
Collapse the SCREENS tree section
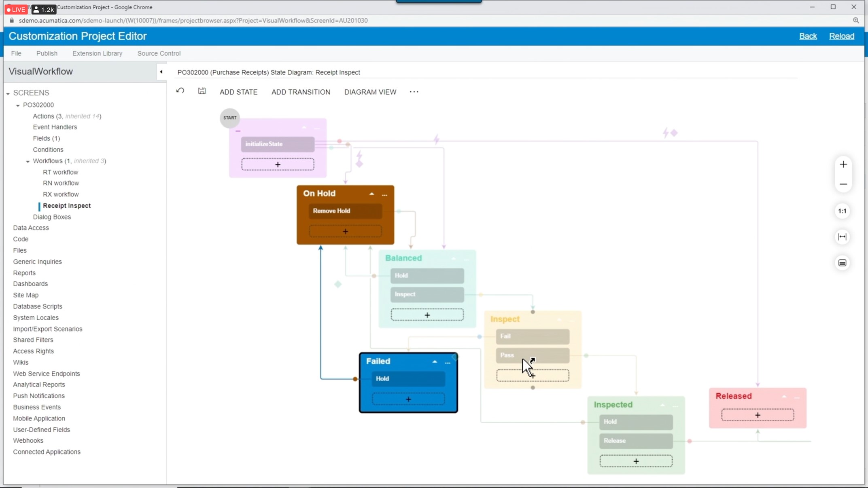coord(8,93)
